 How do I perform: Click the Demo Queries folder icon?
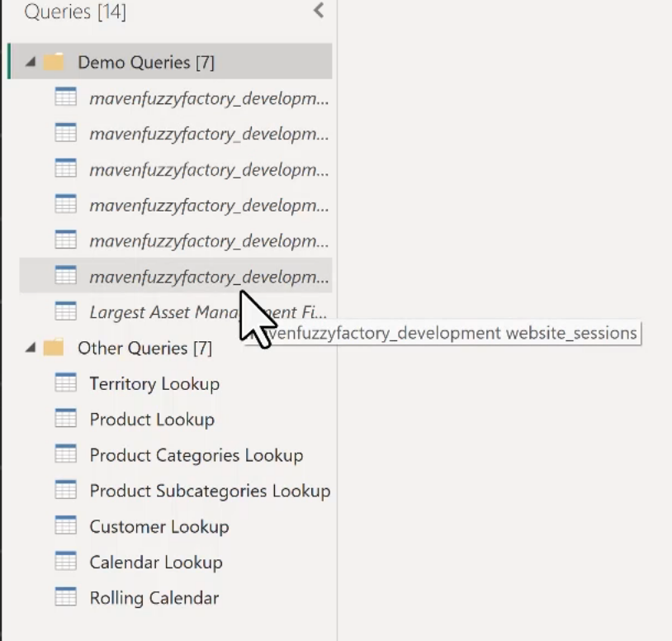54,62
